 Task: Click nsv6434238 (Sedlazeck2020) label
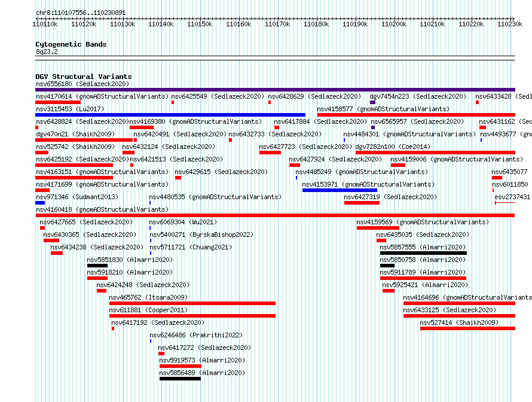pos(97,247)
